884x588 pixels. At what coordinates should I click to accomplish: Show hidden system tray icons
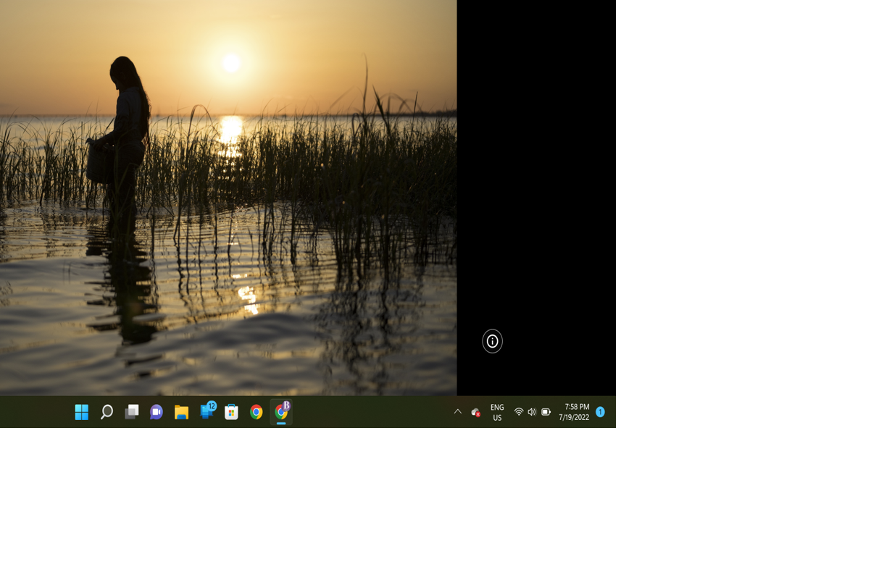[x=458, y=411]
